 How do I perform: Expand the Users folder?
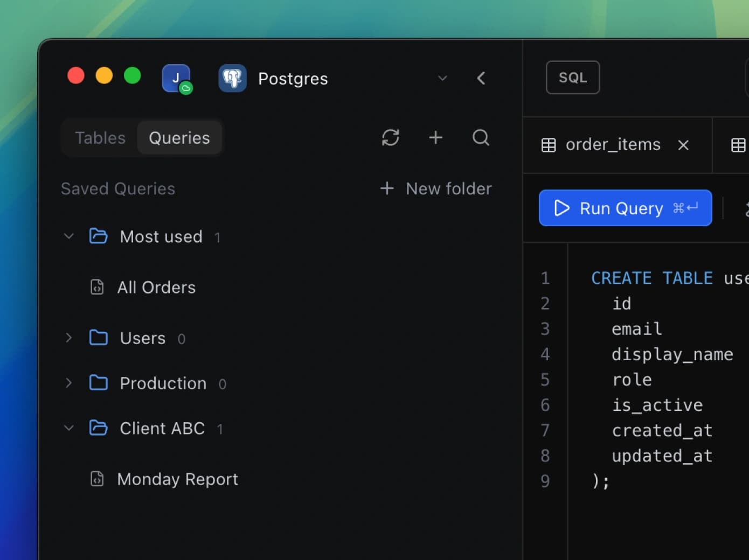coord(68,338)
